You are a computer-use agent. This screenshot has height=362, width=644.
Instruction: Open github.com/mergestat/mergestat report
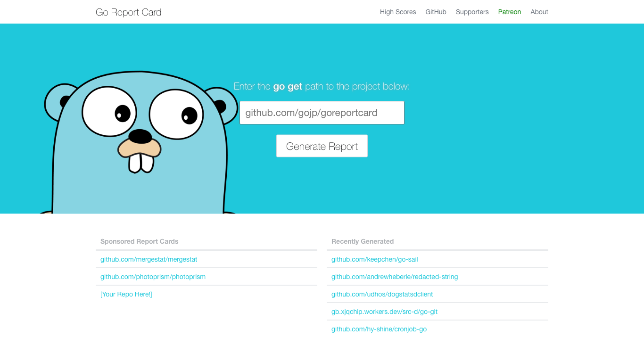149,259
